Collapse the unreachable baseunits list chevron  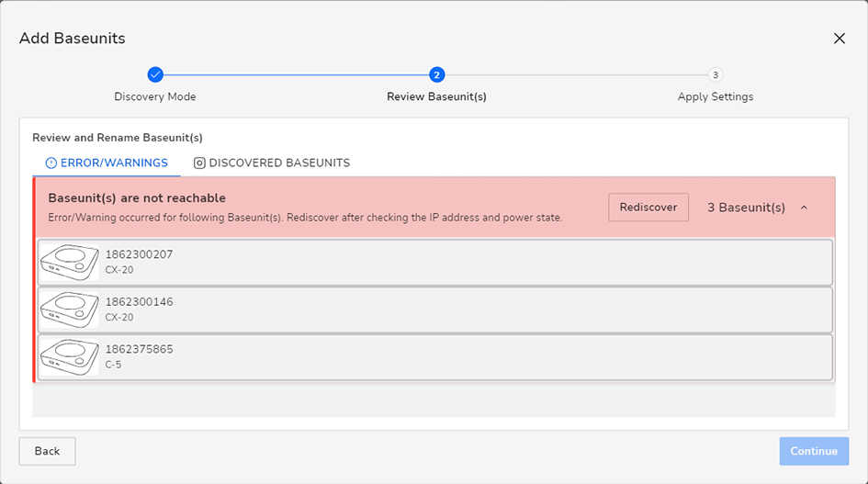tap(805, 208)
